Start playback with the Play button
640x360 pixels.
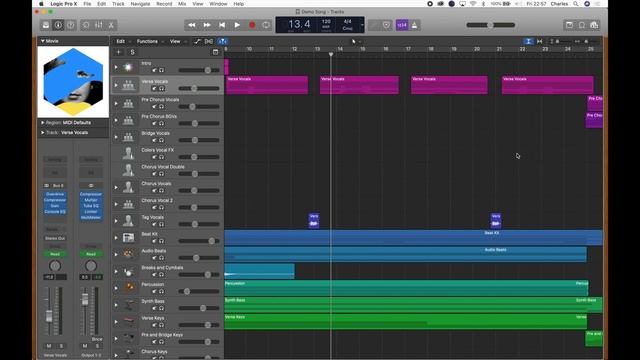pyautogui.click(x=237, y=25)
